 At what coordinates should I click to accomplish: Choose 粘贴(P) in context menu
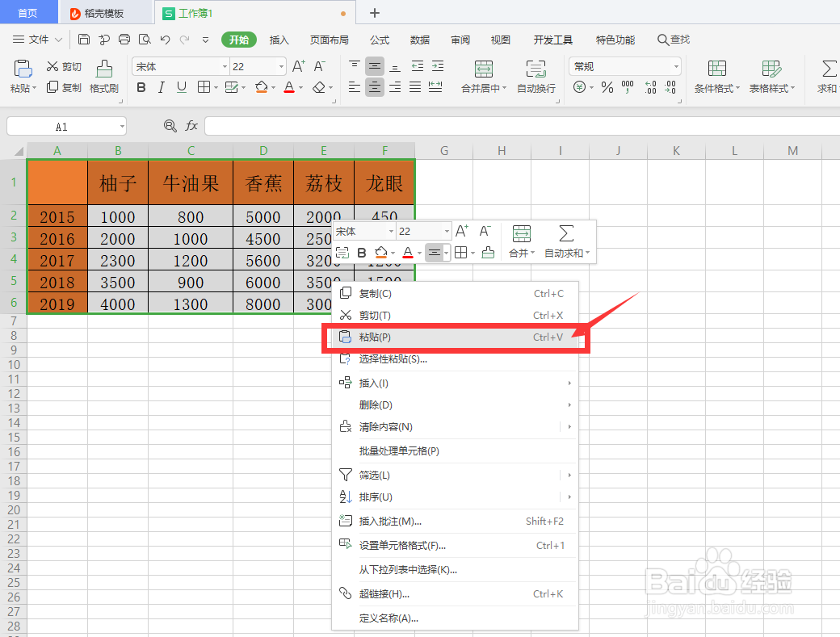pyautogui.click(x=456, y=337)
